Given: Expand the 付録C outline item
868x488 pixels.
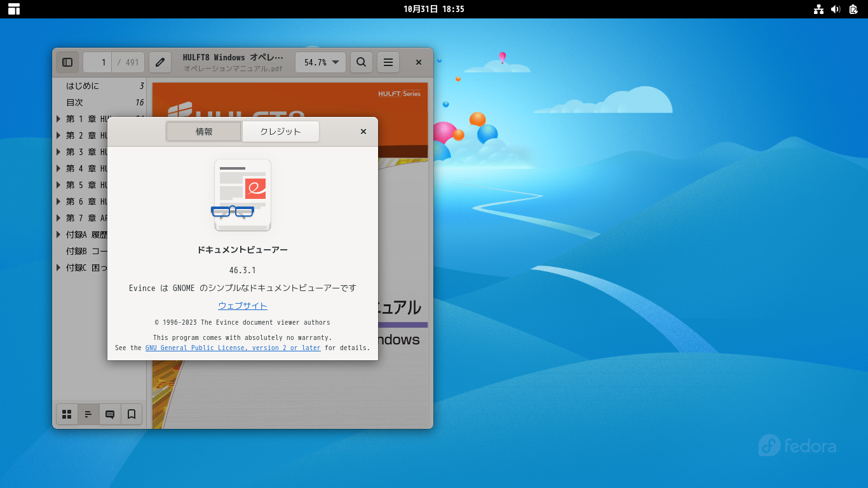Looking at the screenshot, I should pos(58,268).
